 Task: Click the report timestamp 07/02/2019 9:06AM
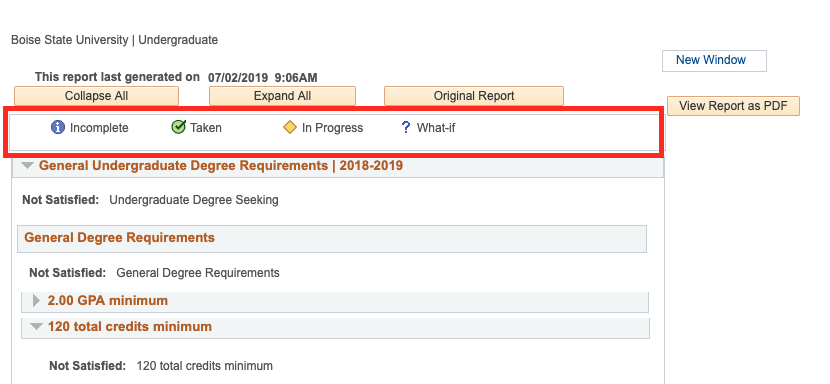coord(263,78)
